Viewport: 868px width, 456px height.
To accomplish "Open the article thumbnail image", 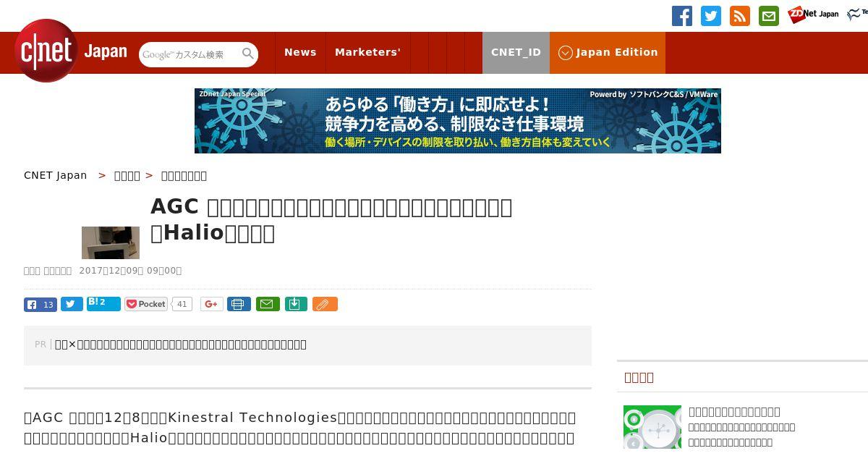I will (111, 242).
